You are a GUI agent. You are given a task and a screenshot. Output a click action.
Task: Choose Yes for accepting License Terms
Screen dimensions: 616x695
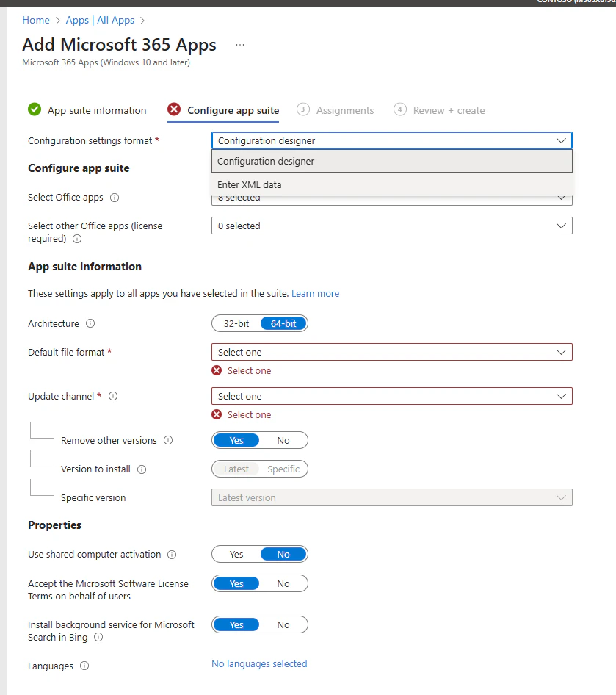point(236,584)
